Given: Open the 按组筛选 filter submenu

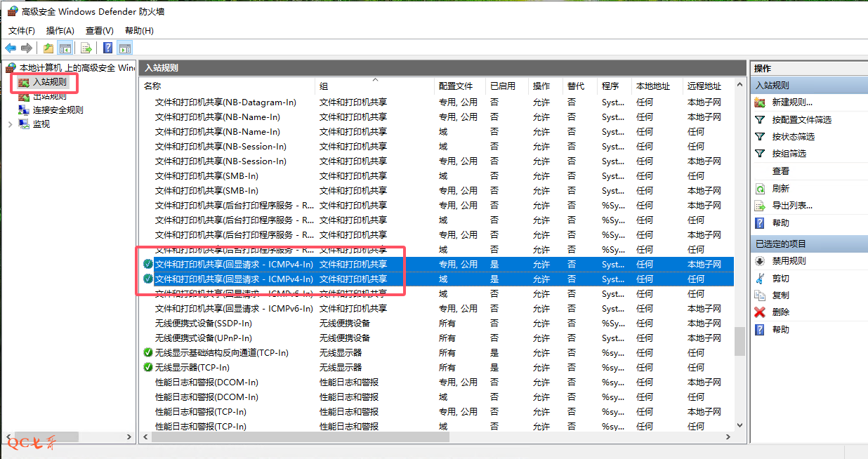Looking at the screenshot, I should click(x=789, y=154).
